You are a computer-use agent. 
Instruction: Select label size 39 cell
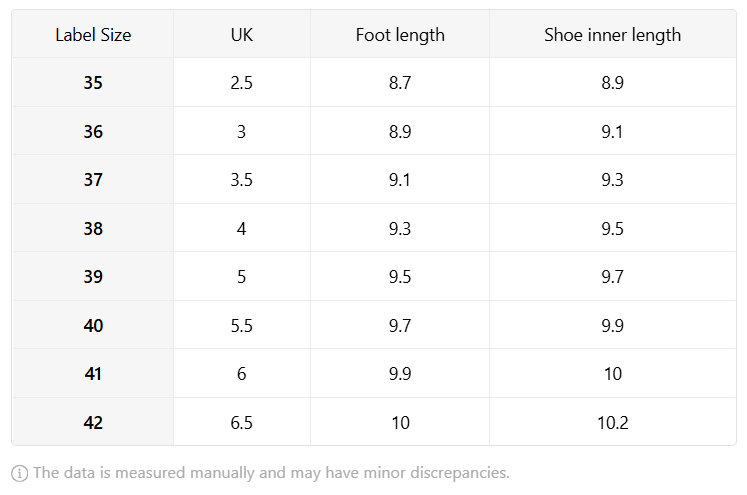[x=93, y=276]
